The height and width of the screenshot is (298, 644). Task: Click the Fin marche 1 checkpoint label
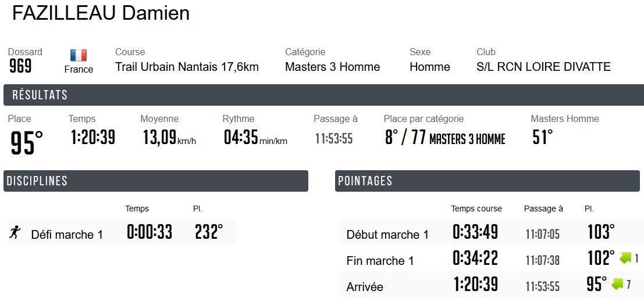[380, 261]
